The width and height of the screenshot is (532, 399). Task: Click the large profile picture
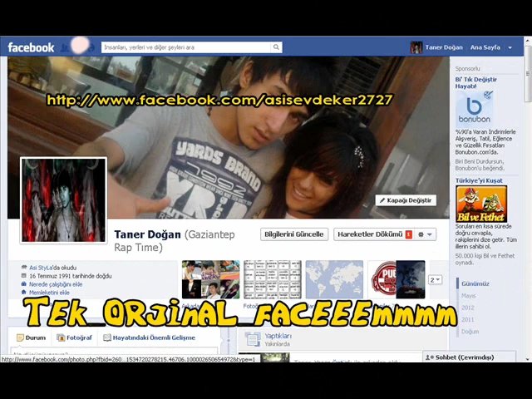click(64, 200)
